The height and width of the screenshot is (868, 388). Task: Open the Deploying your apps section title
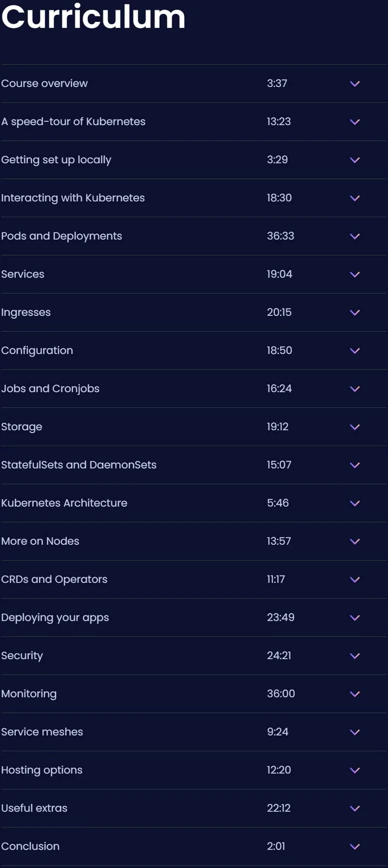pos(55,618)
